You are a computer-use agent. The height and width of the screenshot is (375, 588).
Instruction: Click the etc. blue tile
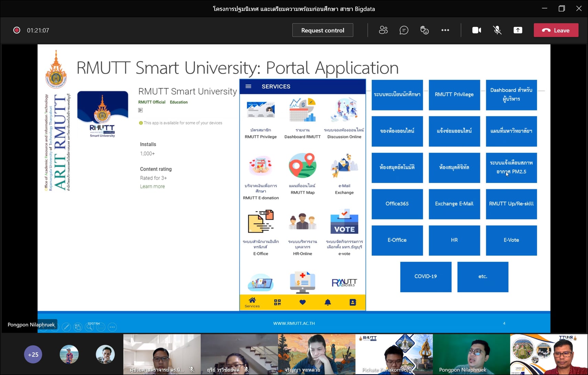point(483,277)
